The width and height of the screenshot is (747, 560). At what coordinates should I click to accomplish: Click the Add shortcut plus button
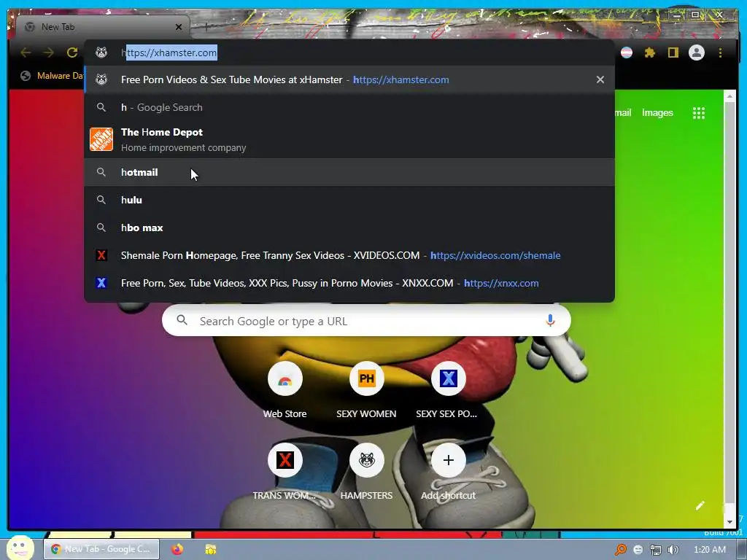[449, 461]
